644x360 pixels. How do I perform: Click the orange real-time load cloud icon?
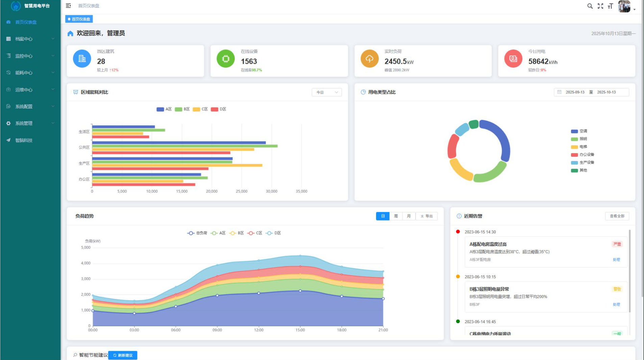point(369,59)
